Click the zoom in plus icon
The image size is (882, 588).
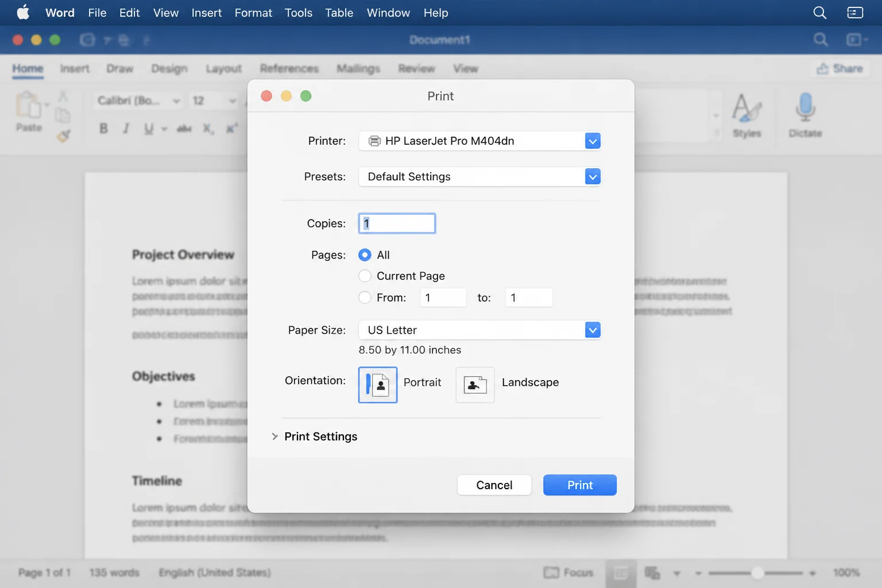tap(813, 573)
